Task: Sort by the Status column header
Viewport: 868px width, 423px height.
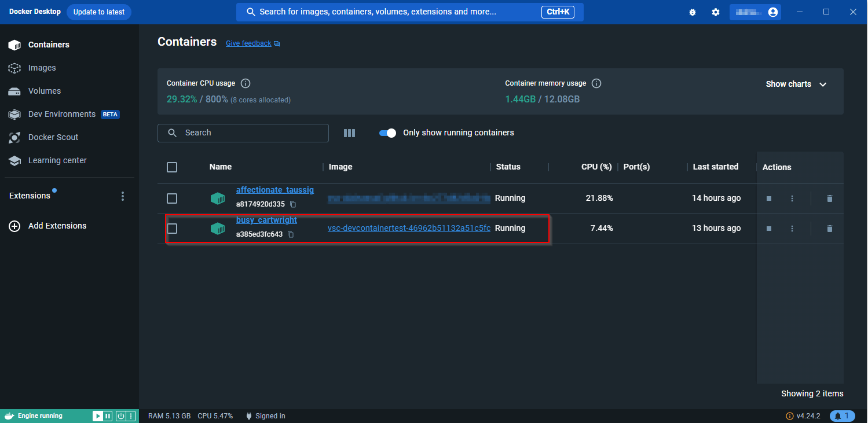Action: pyautogui.click(x=508, y=167)
